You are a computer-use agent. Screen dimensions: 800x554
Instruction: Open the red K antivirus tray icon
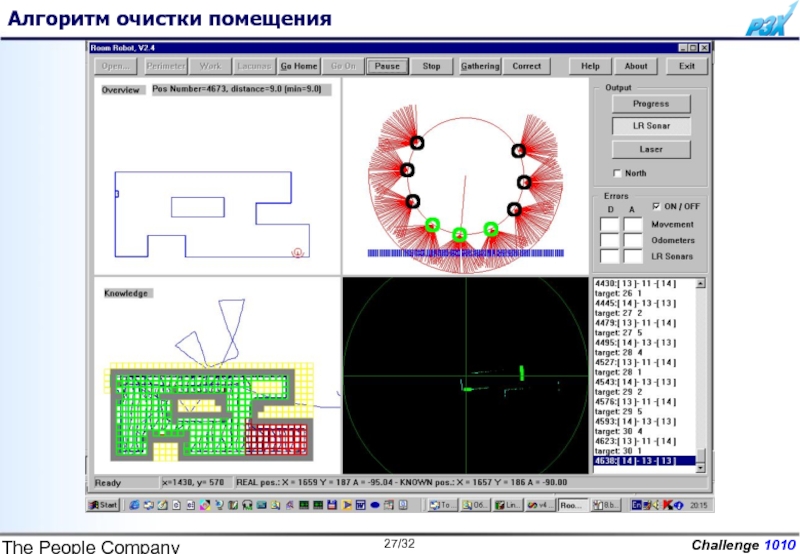(667, 505)
